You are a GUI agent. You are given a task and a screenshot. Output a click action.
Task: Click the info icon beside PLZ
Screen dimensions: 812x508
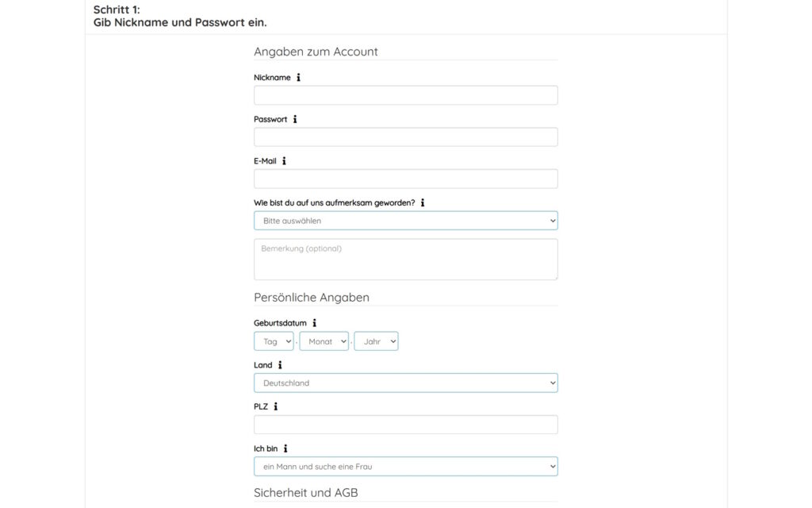tap(275, 406)
